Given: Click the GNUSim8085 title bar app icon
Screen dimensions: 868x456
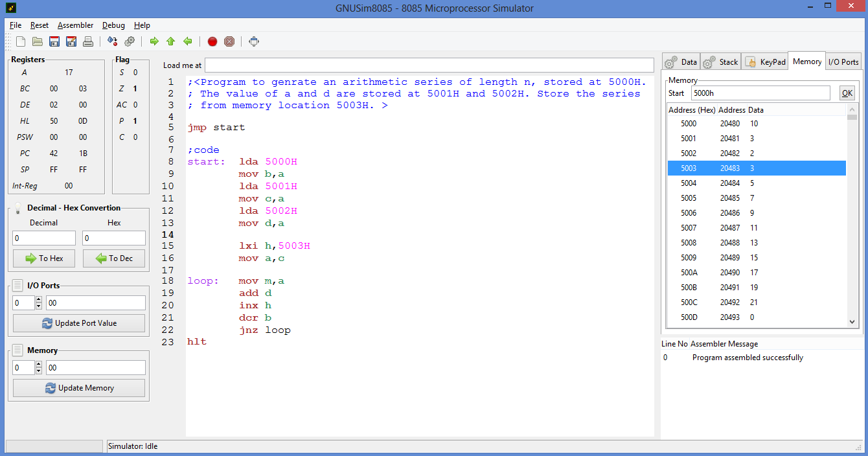Looking at the screenshot, I should click(10, 8).
